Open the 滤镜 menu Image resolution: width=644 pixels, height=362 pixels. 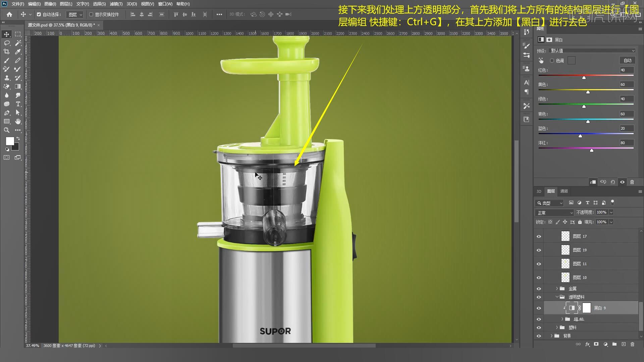[116, 4]
